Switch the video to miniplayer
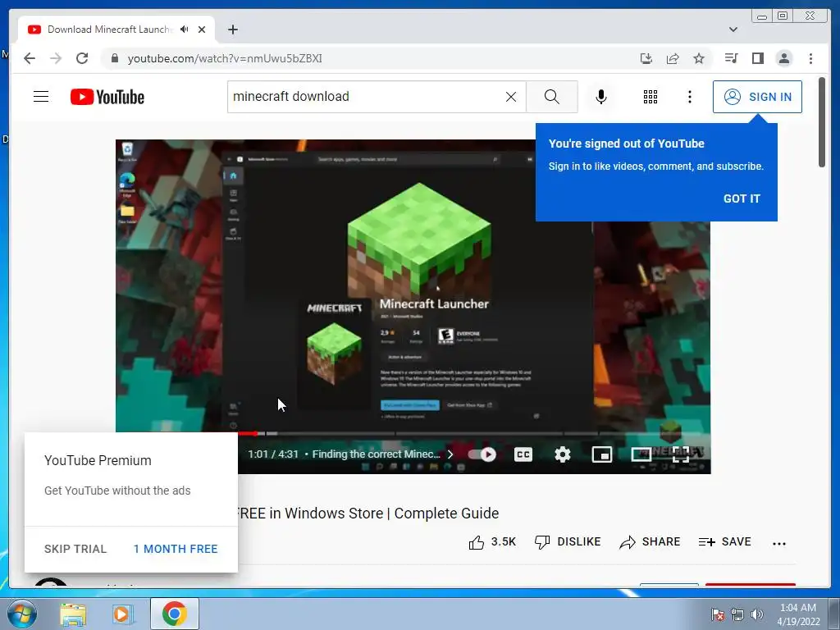This screenshot has height=630, width=840. click(x=602, y=454)
